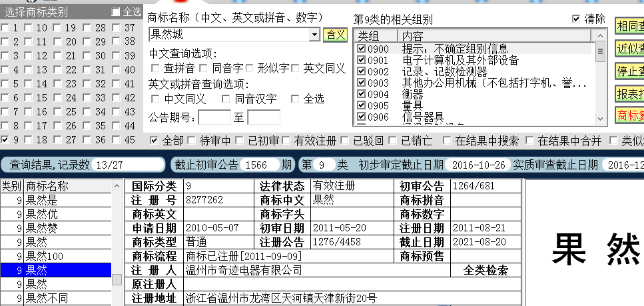Tick class 25 checkbox
This screenshot has height=306, width=644.
[x=57, y=112]
